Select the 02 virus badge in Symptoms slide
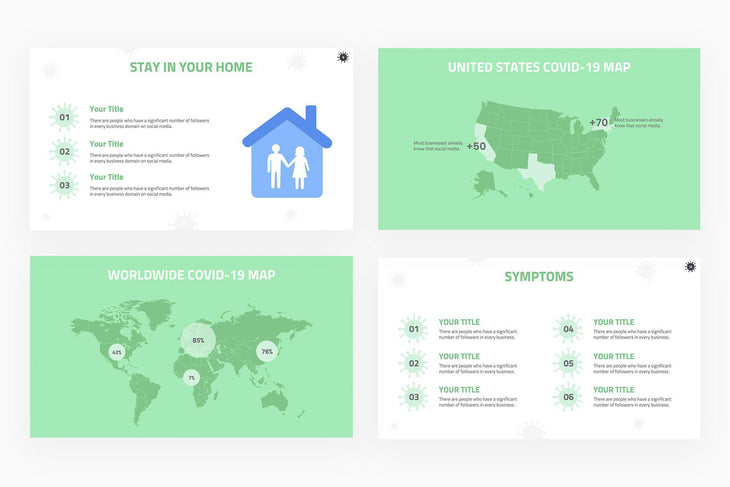 click(413, 363)
